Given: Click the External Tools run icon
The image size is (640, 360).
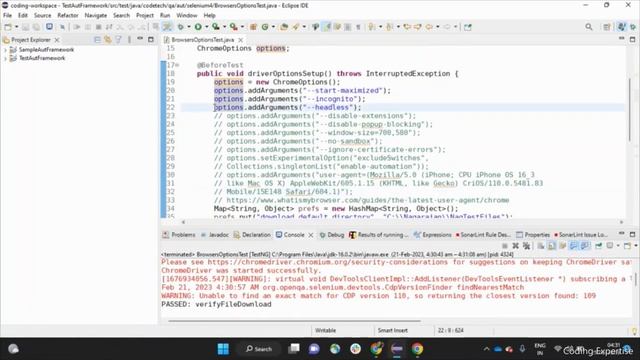Looking at the screenshot, I should pos(233,27).
